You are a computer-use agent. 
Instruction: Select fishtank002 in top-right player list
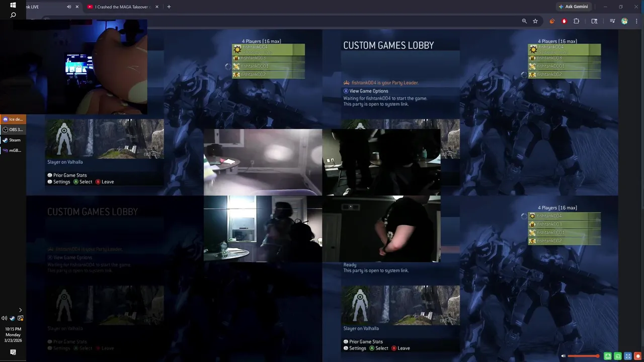pyautogui.click(x=564, y=74)
